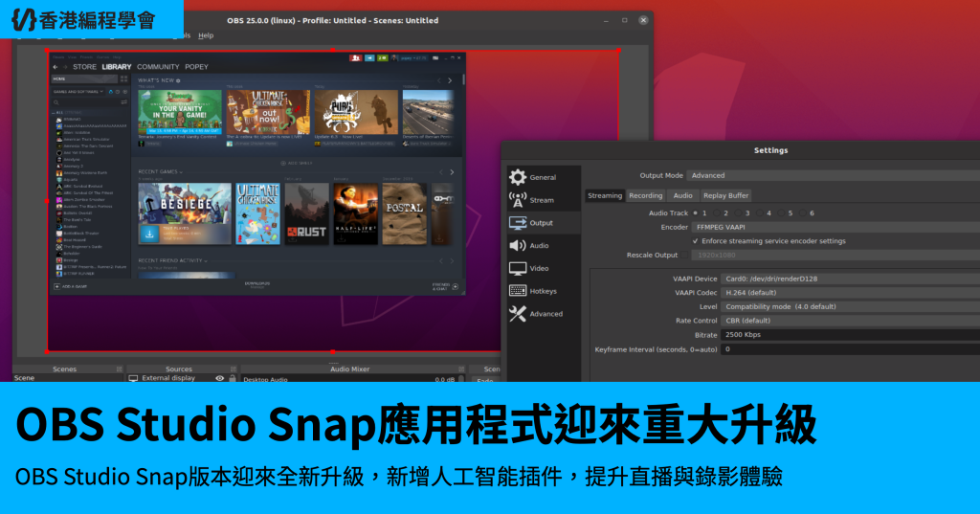Open Steam LIBRARY tab in preview
Viewport: 980px width, 514px height.
click(x=117, y=67)
